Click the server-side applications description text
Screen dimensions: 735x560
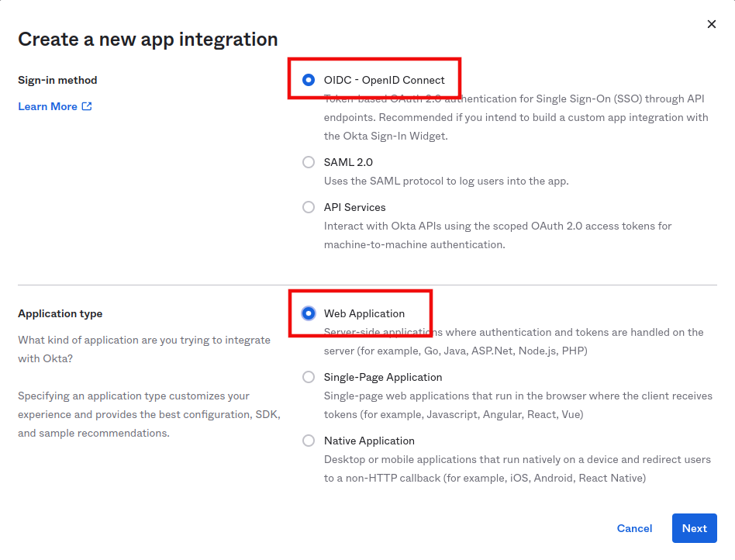tap(513, 341)
